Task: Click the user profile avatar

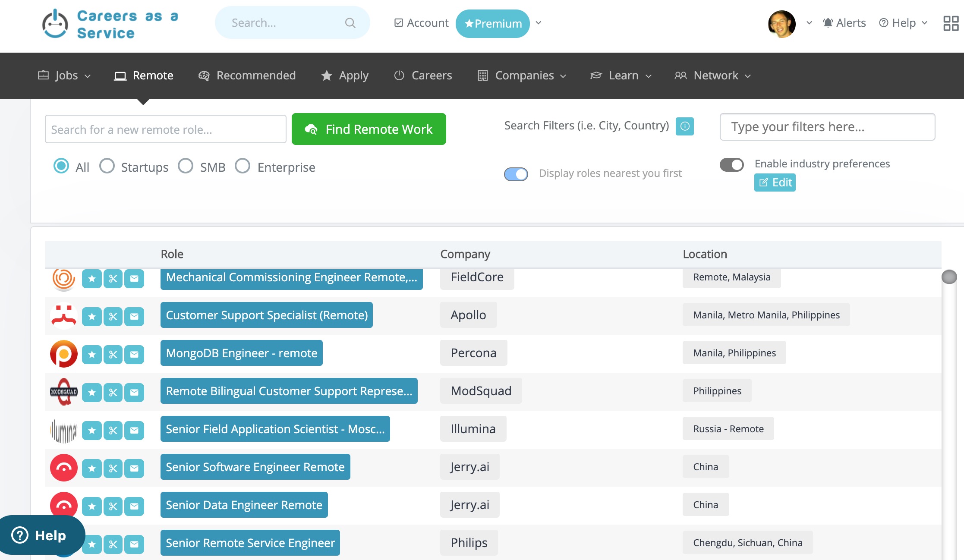Action: click(782, 24)
